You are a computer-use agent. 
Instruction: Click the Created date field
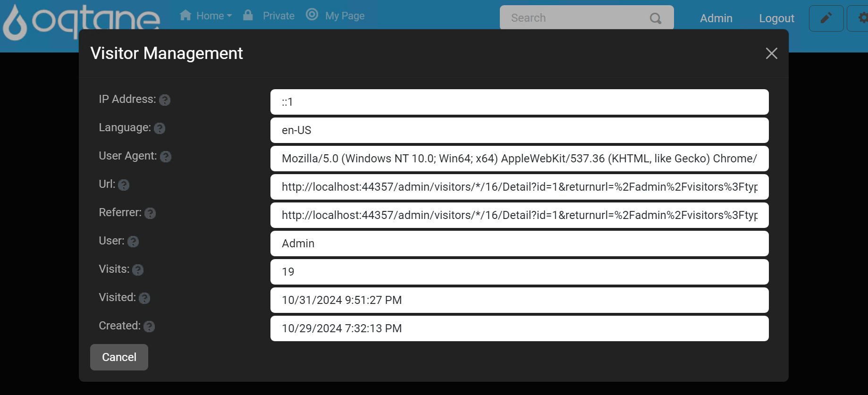(519, 328)
